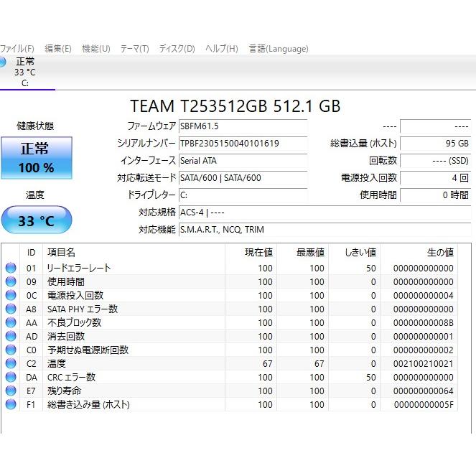Click status icon for 01 リードエラーレート
The height and width of the screenshot is (476, 476).
pyautogui.click(x=11, y=268)
